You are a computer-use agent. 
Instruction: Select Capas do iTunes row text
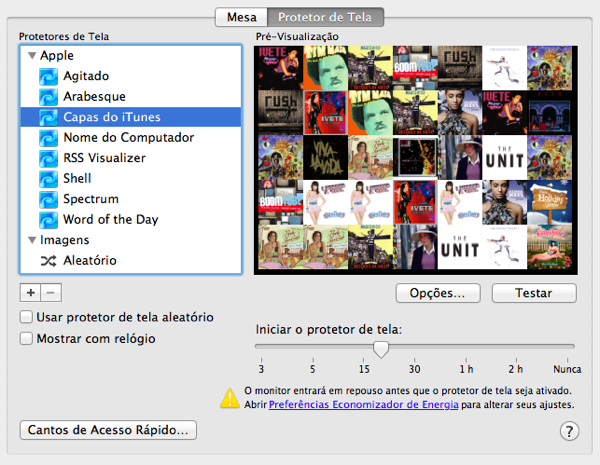[x=112, y=117]
